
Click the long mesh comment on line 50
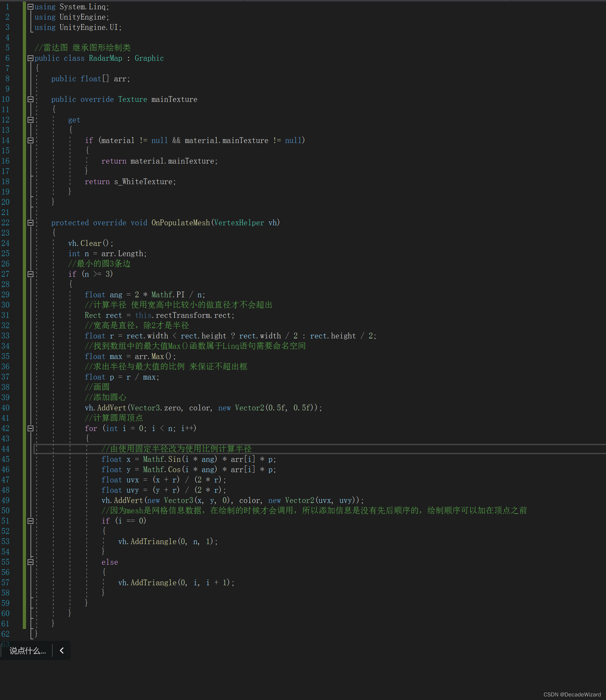click(314, 510)
